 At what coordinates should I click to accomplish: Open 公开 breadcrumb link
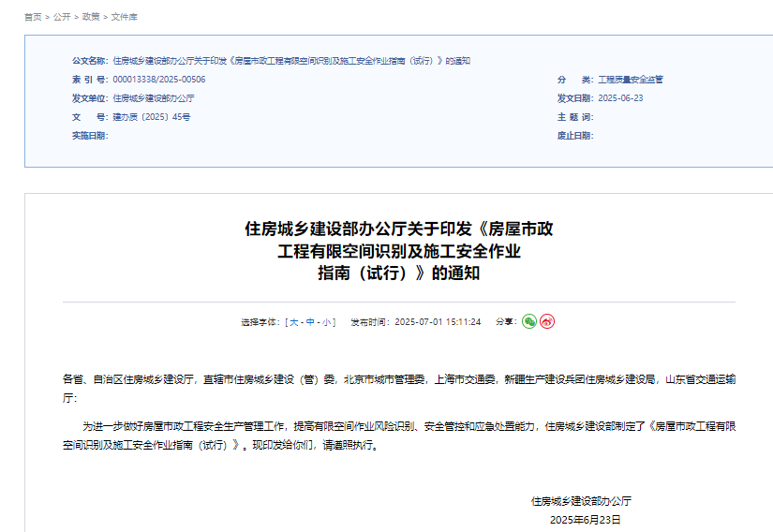[x=62, y=17]
